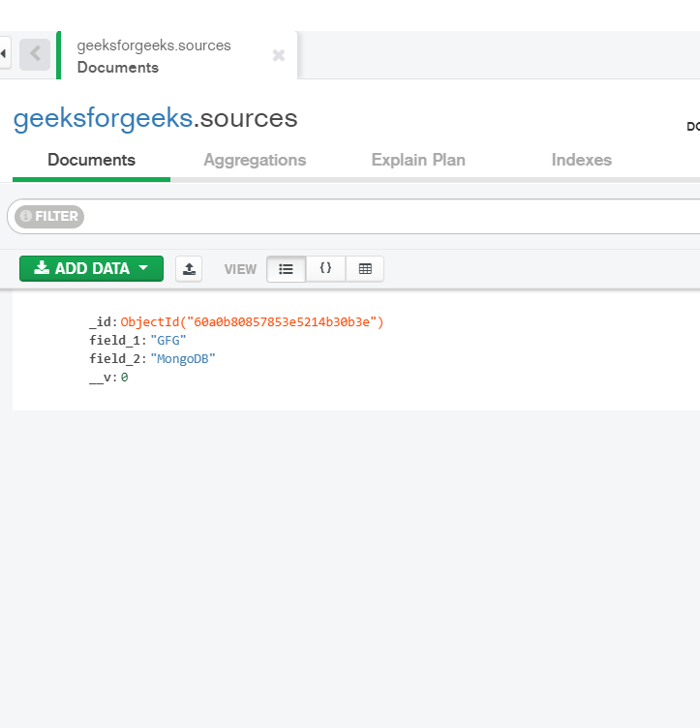
Task: Open the Aggregations tab
Action: point(255,160)
